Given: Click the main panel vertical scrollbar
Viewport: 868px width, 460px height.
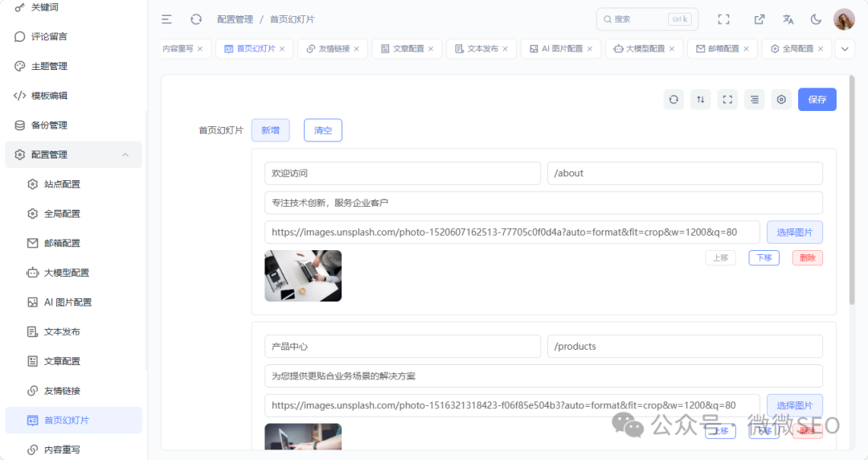Looking at the screenshot, I should (851, 191).
